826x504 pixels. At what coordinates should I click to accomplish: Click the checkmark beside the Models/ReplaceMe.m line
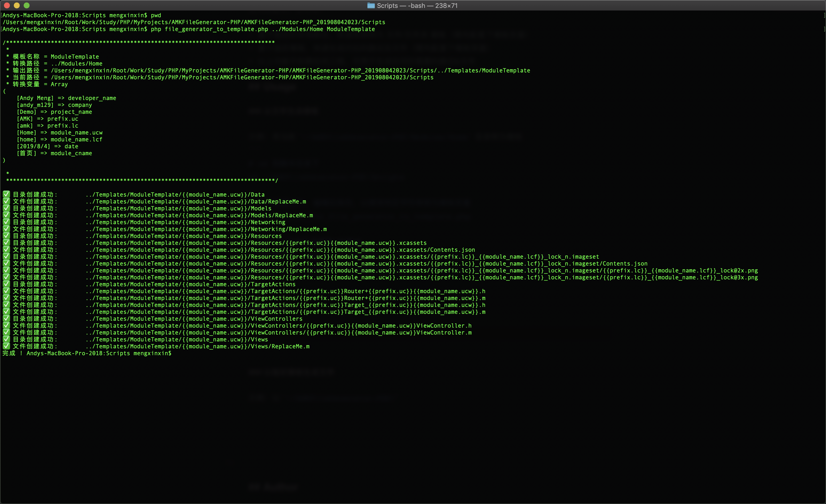(x=6, y=215)
